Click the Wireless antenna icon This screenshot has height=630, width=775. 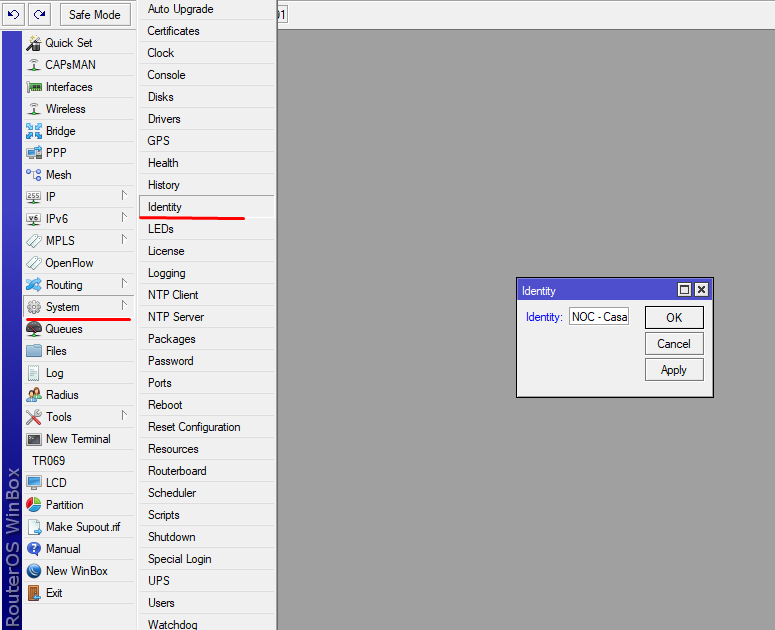pyautogui.click(x=34, y=109)
